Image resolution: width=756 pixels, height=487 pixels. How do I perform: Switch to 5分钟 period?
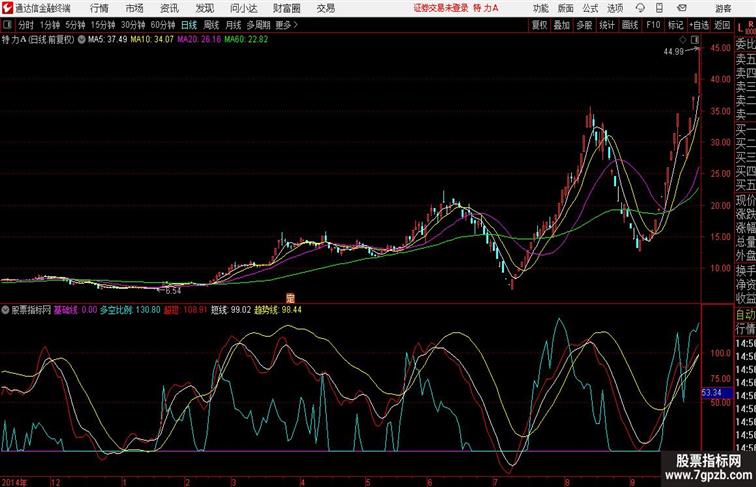coord(75,25)
